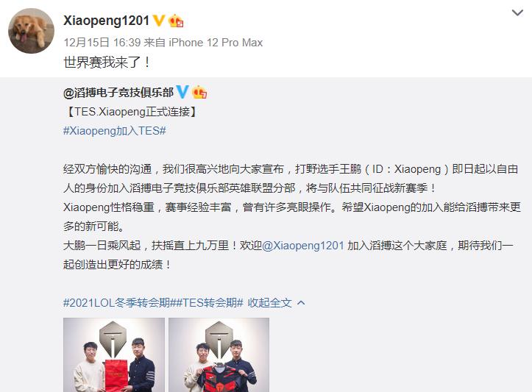Open the photo with the red gift bag
Screen dimensions: 532x392
(x=114, y=354)
